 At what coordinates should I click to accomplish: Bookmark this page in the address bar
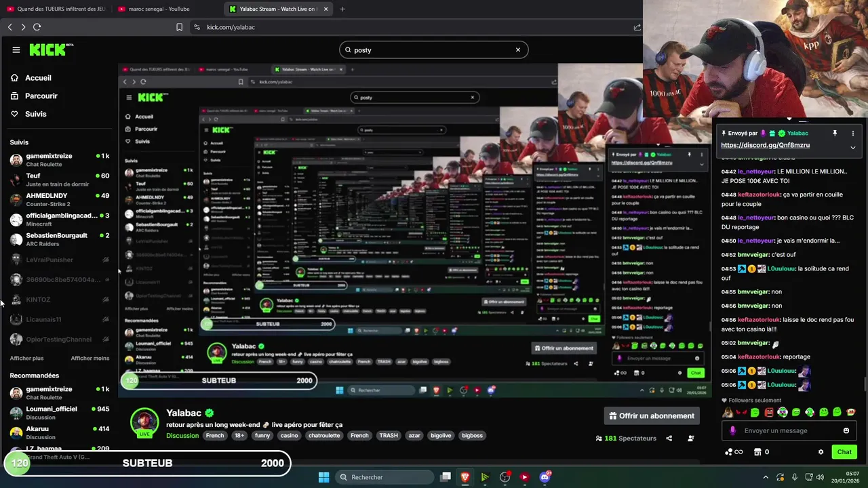[x=179, y=27]
